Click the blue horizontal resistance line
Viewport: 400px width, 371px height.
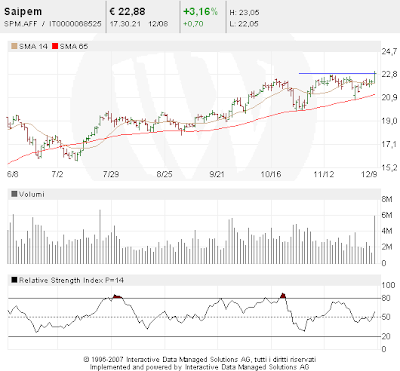[x=337, y=73]
